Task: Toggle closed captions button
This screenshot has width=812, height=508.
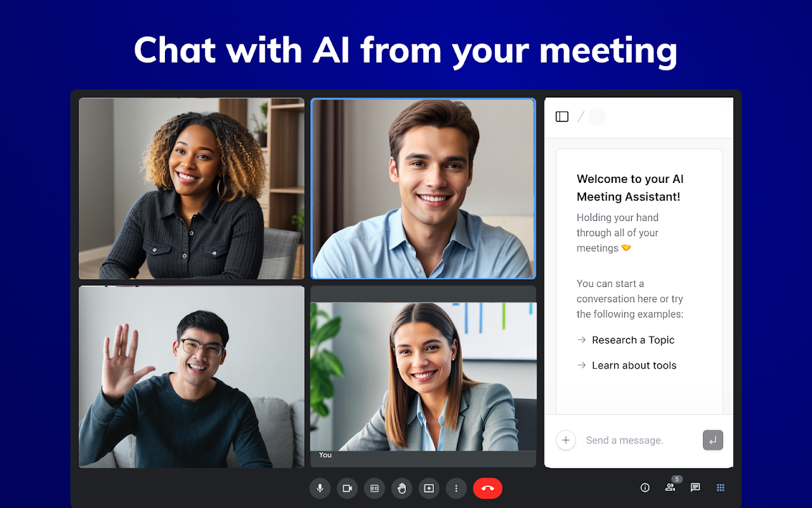Action: coord(374,488)
